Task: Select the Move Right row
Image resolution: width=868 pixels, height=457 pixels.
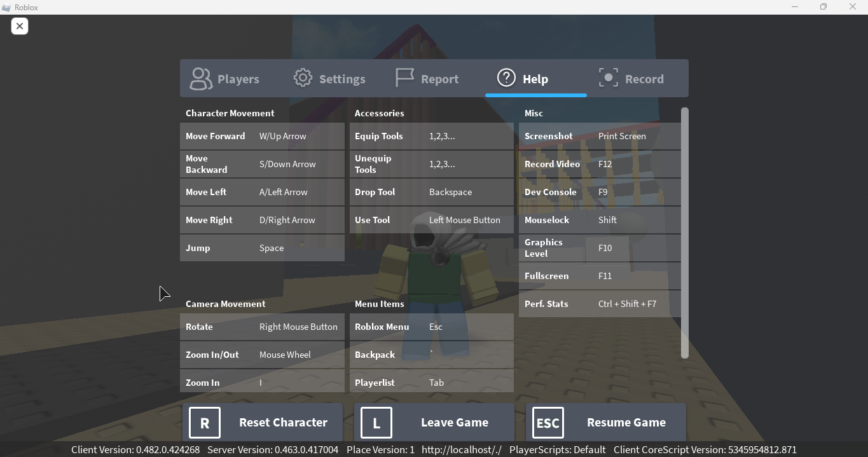Action: point(262,220)
